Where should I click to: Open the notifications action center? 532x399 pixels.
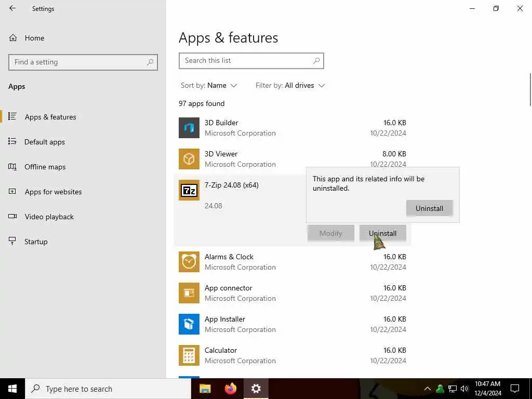(x=515, y=389)
